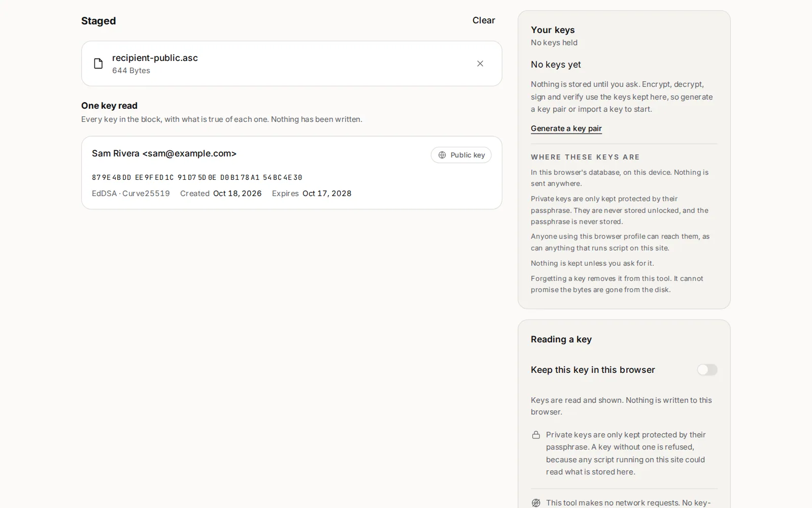
Task: Click the expiry date Oct 17, 2028
Action: (x=327, y=194)
